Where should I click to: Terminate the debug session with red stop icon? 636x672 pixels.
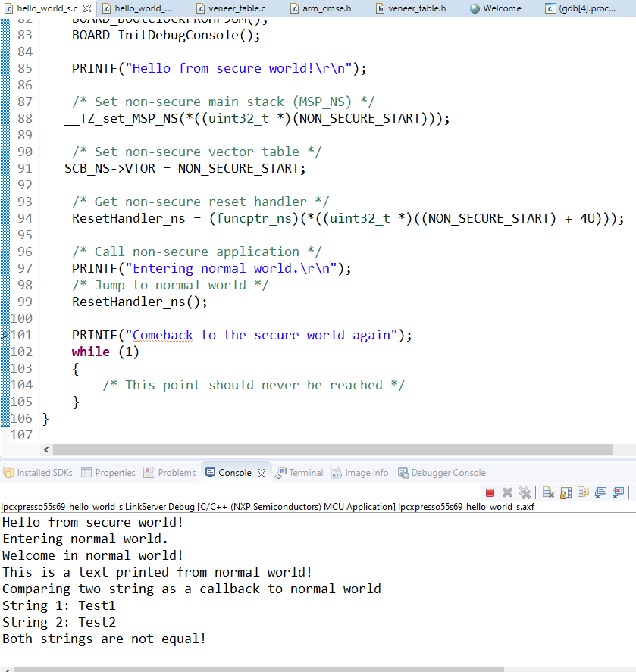490,492
